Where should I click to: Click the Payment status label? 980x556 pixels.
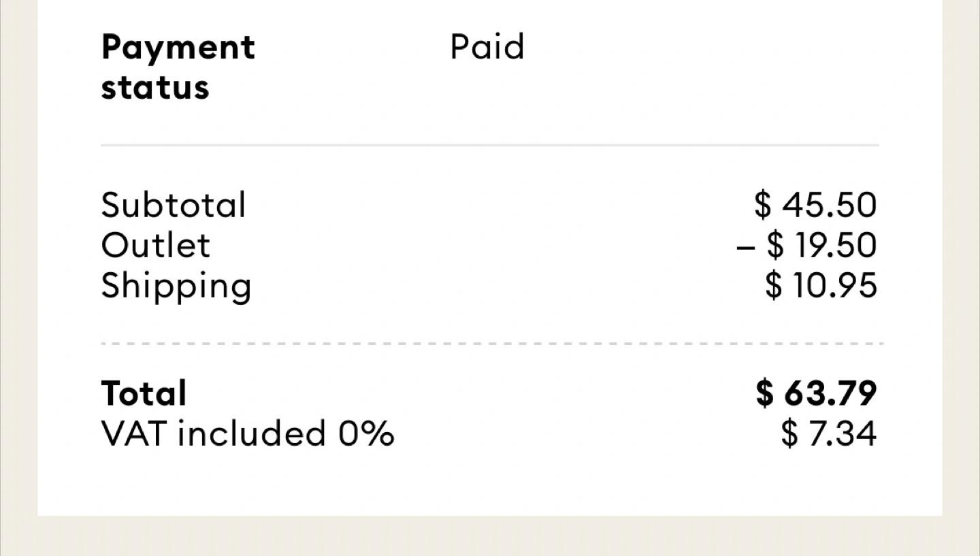coord(178,67)
